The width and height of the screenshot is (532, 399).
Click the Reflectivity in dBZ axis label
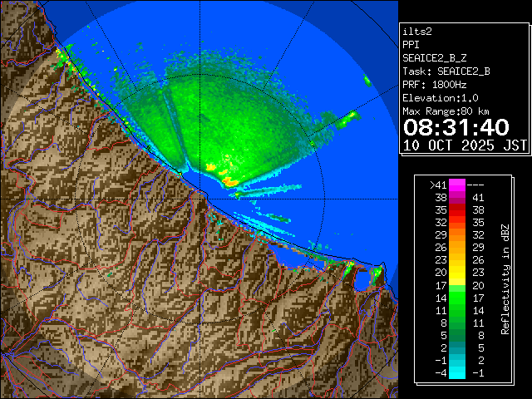tap(505, 278)
